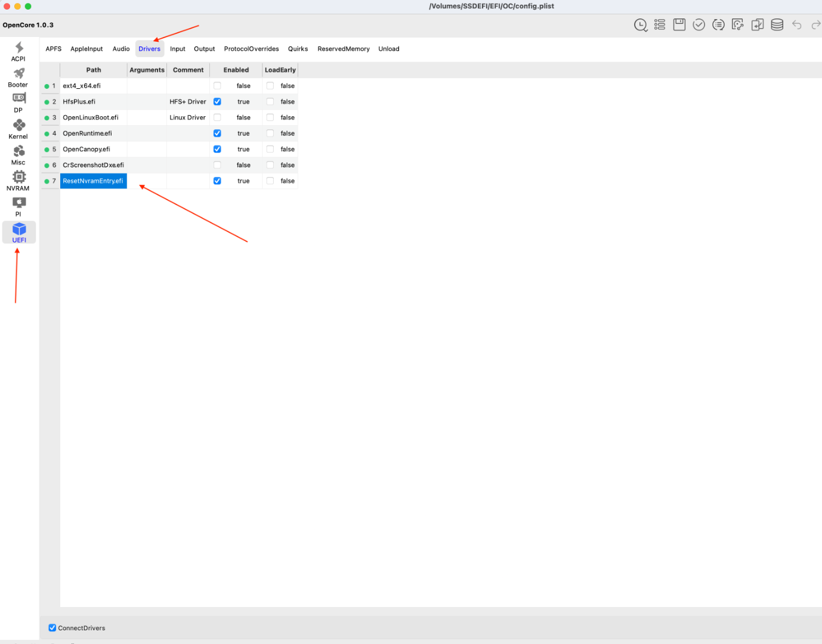Screen dimensions: 822x644
Task: Switch to the Output tab
Action: (205, 49)
